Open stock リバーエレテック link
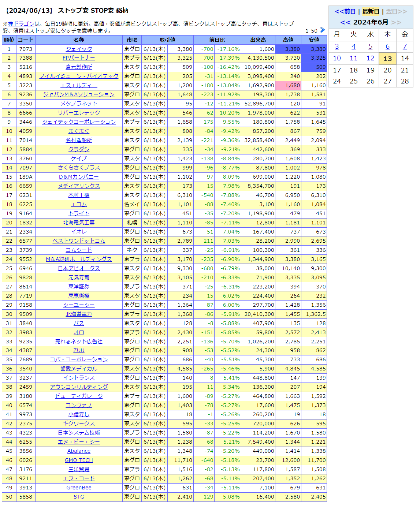Image resolution: width=420 pixels, height=511 pixels. tap(79, 113)
